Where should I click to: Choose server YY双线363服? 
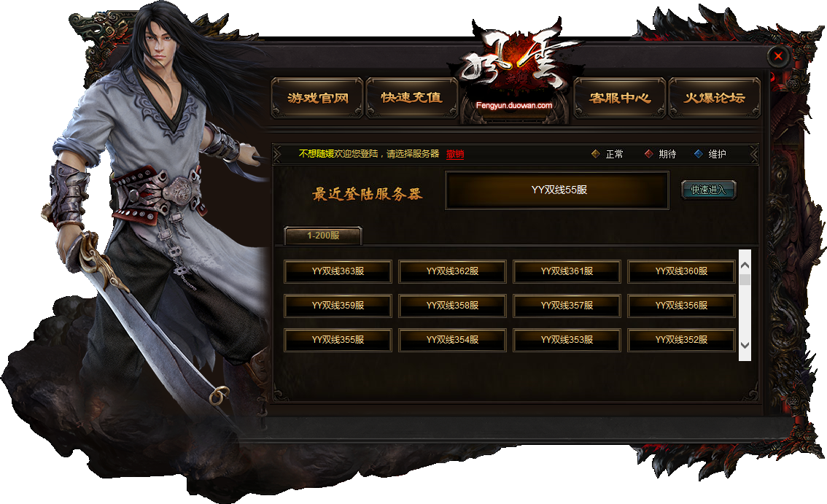[x=338, y=271]
